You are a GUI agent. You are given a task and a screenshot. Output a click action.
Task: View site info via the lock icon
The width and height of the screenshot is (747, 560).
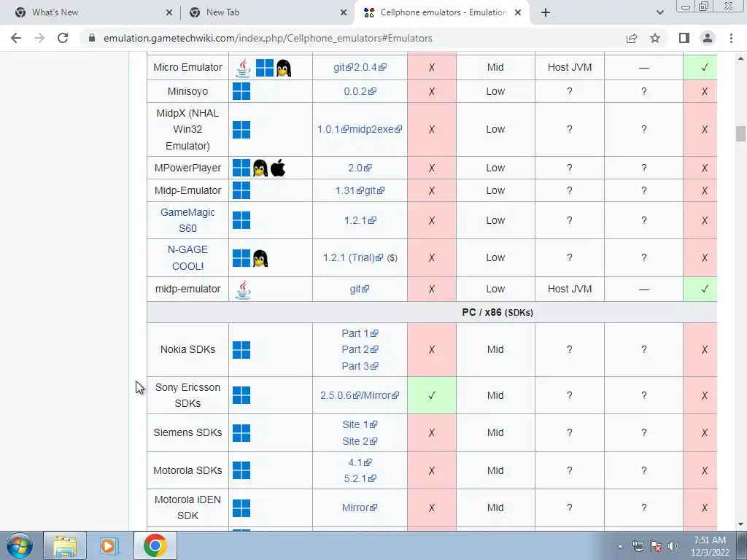92,38
